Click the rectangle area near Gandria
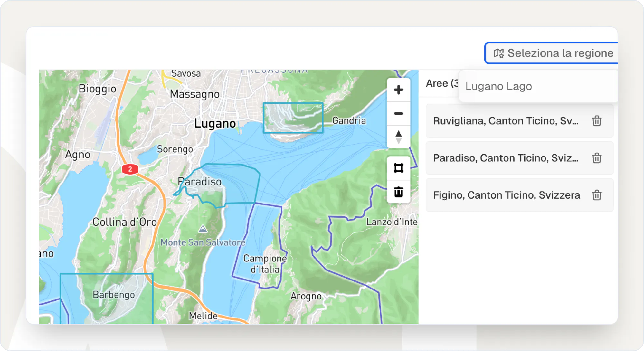644x351 pixels. coord(293,118)
